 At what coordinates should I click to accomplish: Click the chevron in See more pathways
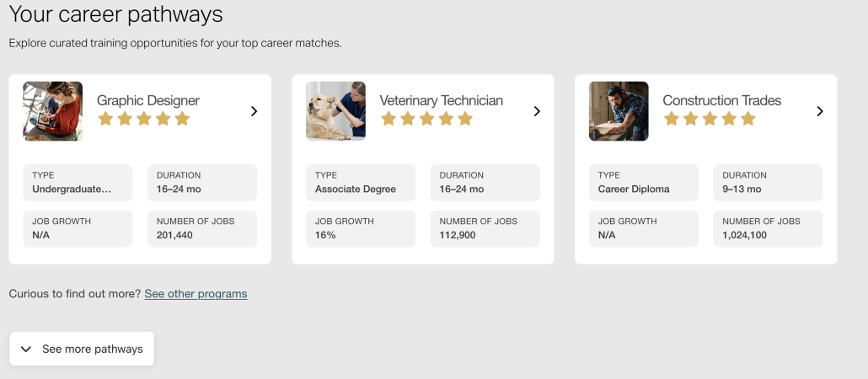click(x=26, y=349)
